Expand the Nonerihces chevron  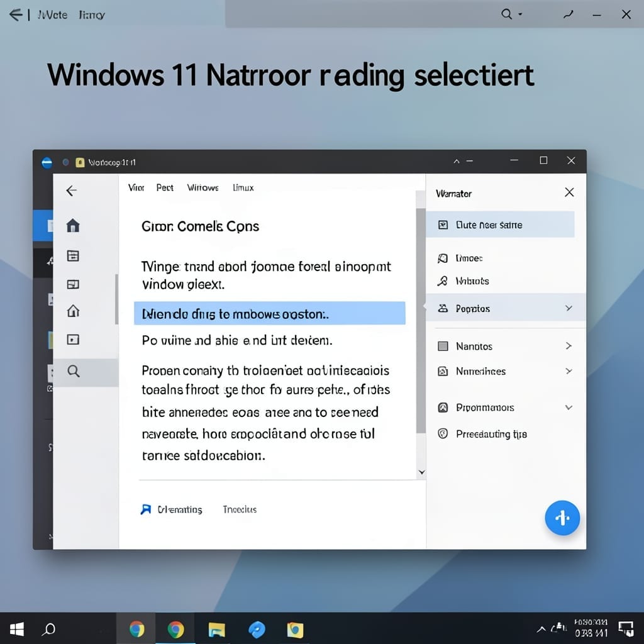[569, 371]
